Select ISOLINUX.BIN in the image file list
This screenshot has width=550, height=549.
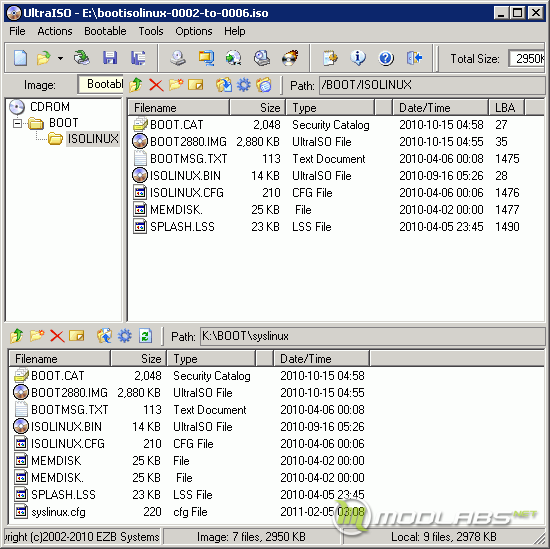pos(185,176)
